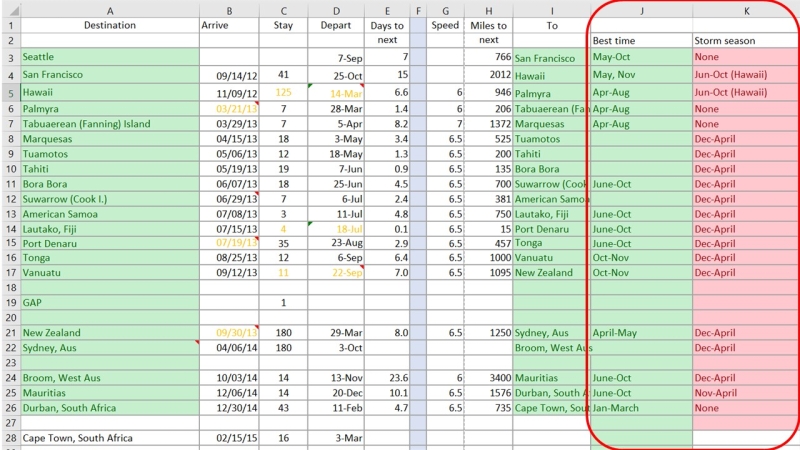Select 'Mauritias' cell in column A
Image resolution: width=800 pixels, height=450 pixels.
tap(110, 393)
